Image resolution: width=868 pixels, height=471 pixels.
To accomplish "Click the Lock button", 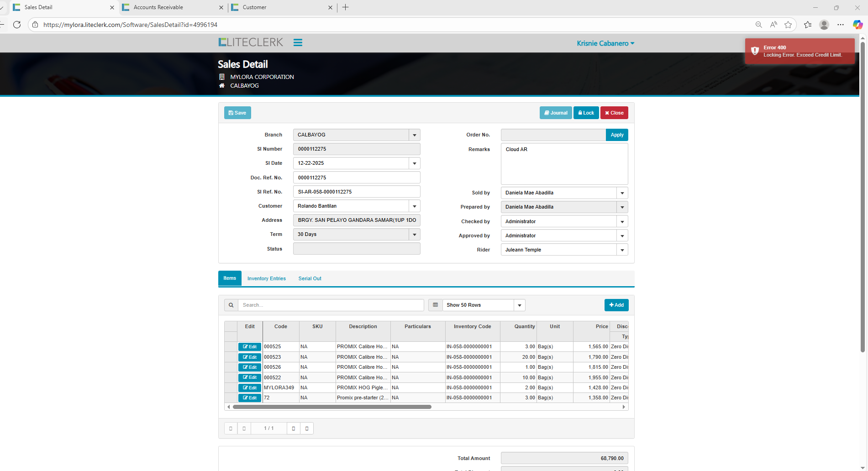I will (x=586, y=113).
